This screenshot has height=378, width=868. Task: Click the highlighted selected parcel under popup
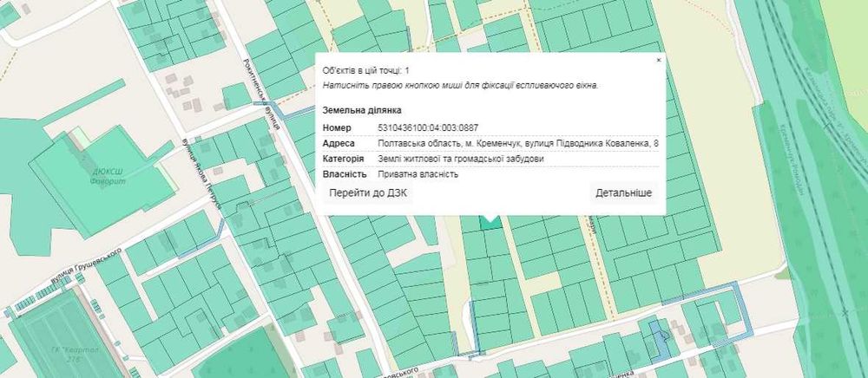pyautogui.click(x=491, y=224)
